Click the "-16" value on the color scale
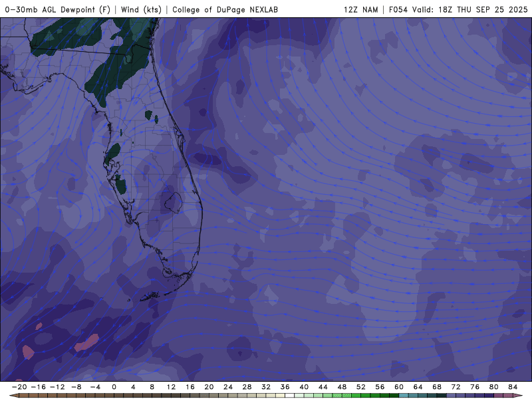The width and height of the screenshot is (532, 399). tap(38, 387)
